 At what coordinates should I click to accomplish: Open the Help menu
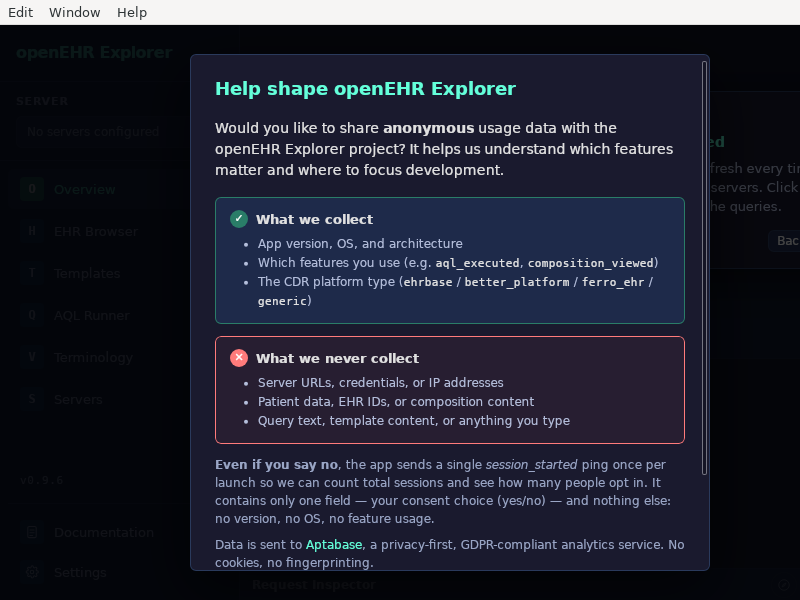pyautogui.click(x=132, y=12)
